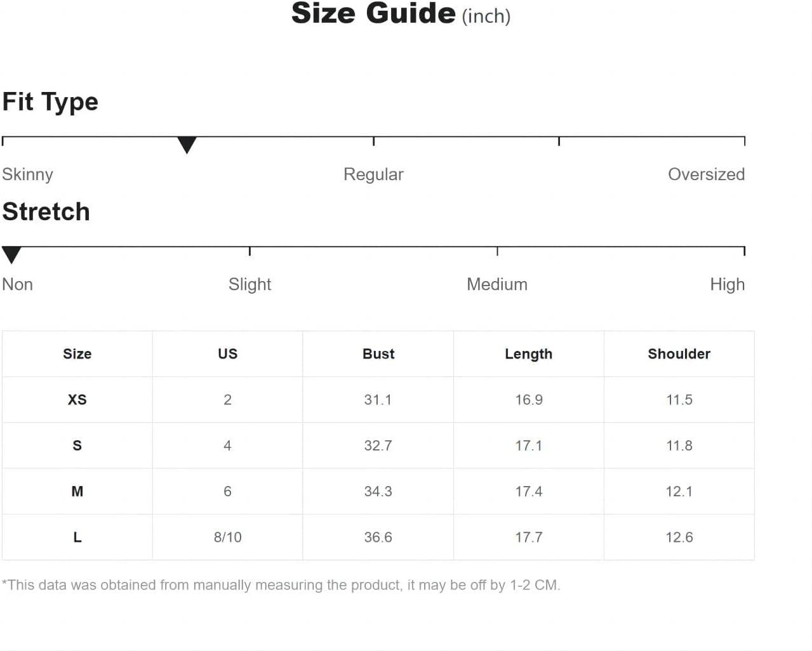Click the Fit Type triangle marker
812x651 pixels.
187,145
